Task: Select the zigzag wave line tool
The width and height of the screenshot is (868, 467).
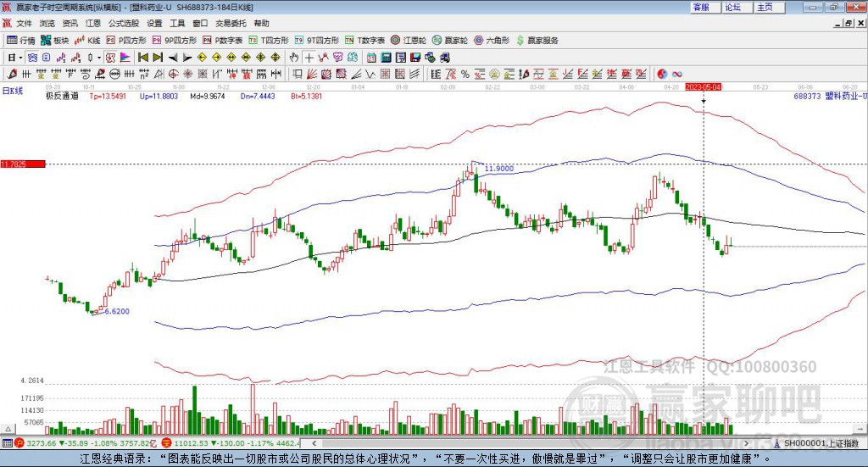Action: [370, 74]
